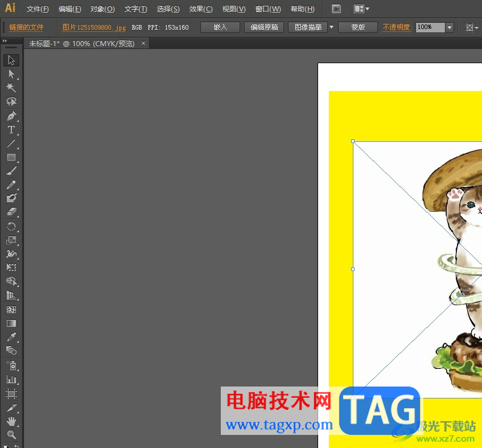
Task: Select the Line Segment tool
Action: click(x=11, y=143)
